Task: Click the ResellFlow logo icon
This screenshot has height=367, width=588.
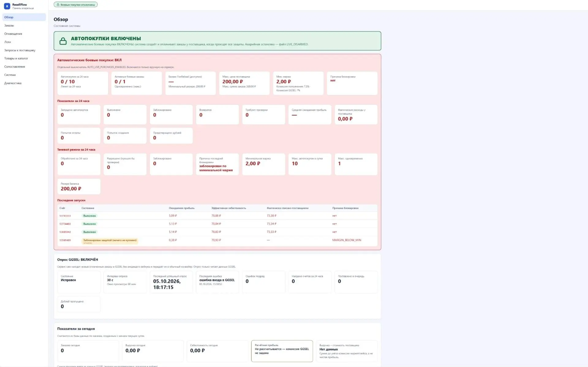Action: (x=7, y=6)
